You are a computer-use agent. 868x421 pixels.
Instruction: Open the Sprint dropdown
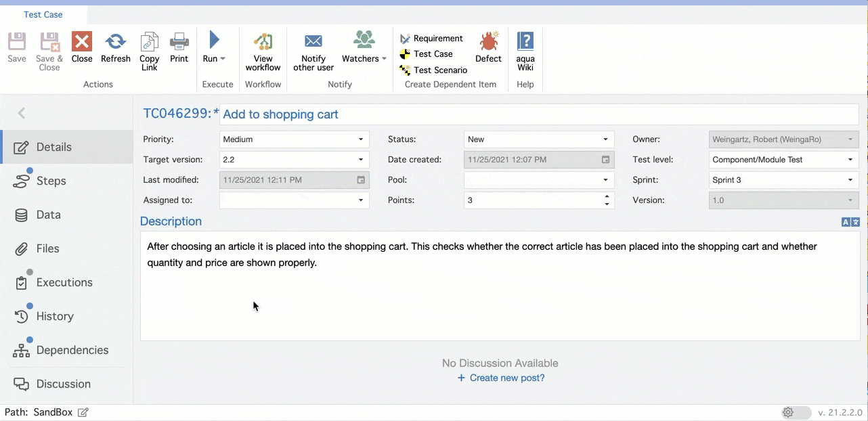click(850, 180)
